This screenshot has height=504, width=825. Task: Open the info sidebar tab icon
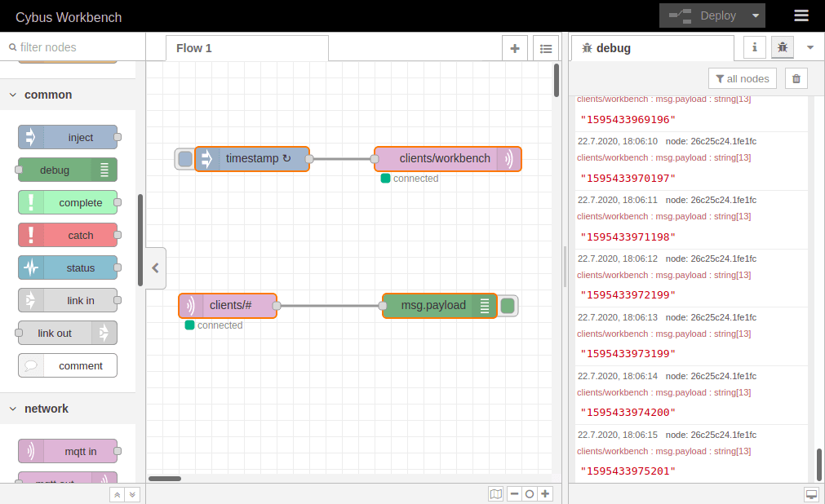(754, 48)
